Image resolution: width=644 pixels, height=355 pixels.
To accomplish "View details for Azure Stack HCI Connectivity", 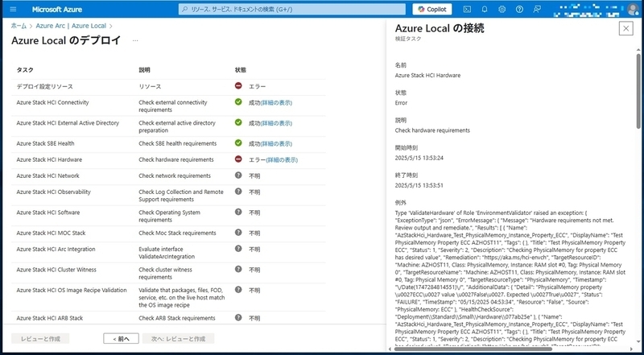I will 276,103.
